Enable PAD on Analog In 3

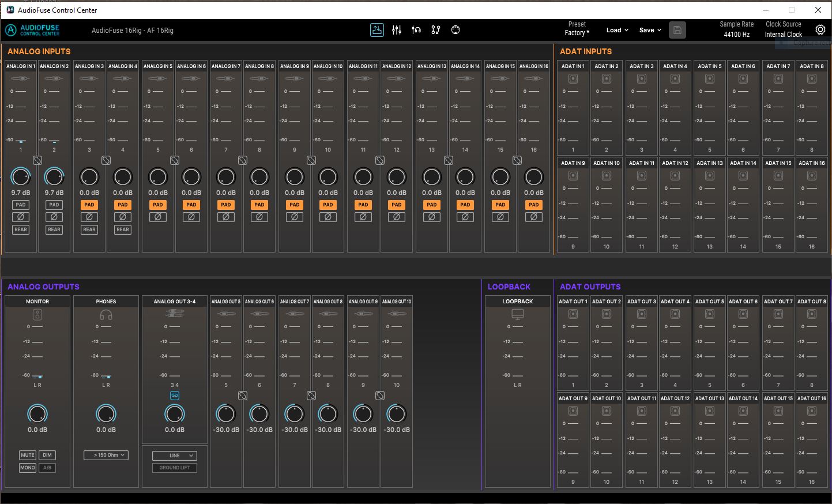point(89,205)
